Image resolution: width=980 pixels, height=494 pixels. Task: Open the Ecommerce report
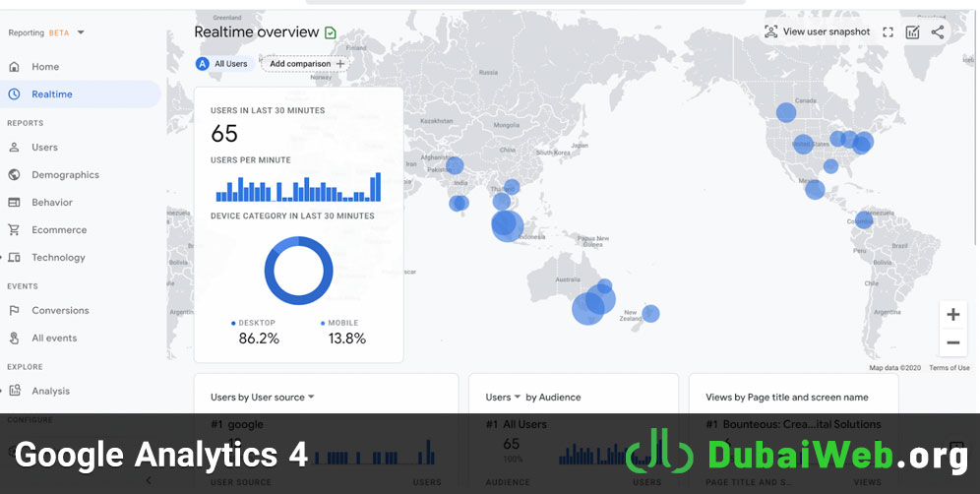point(59,230)
